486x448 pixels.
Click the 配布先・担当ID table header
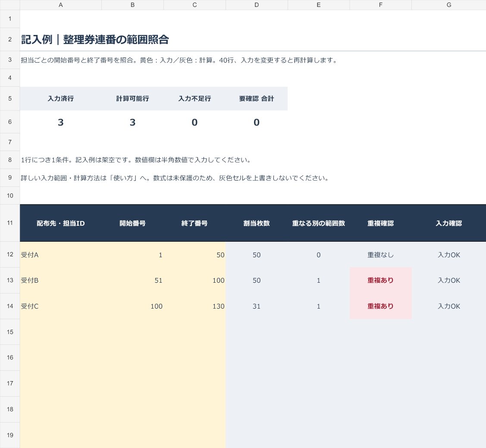pyautogui.click(x=61, y=224)
